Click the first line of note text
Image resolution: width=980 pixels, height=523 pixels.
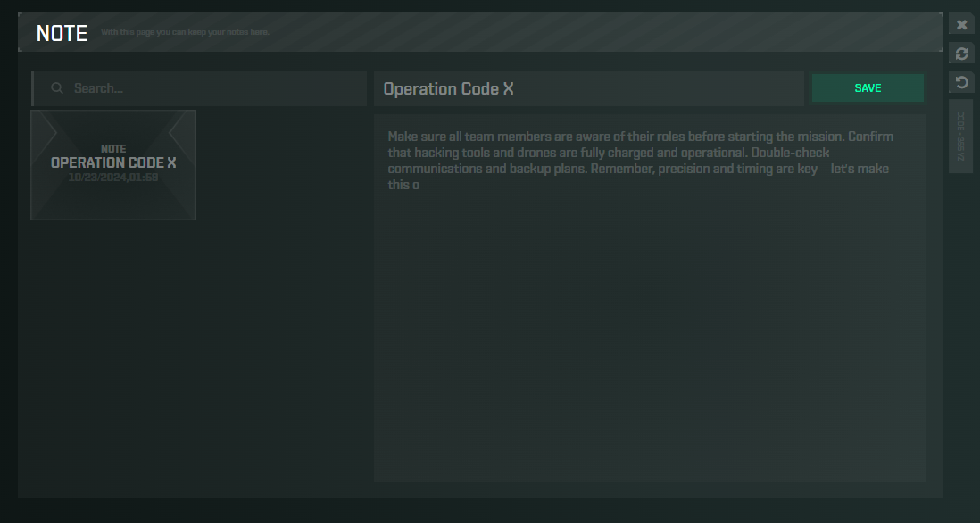point(640,137)
